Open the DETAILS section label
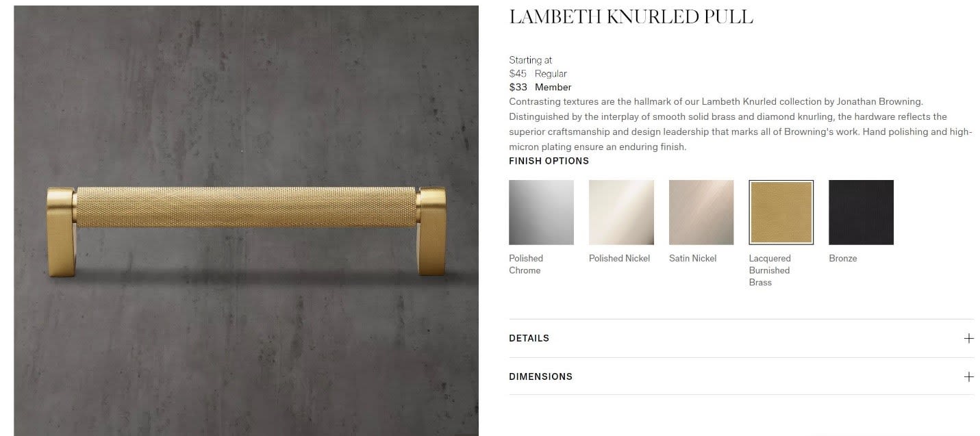Screen dimensions: 980x436 [529, 338]
